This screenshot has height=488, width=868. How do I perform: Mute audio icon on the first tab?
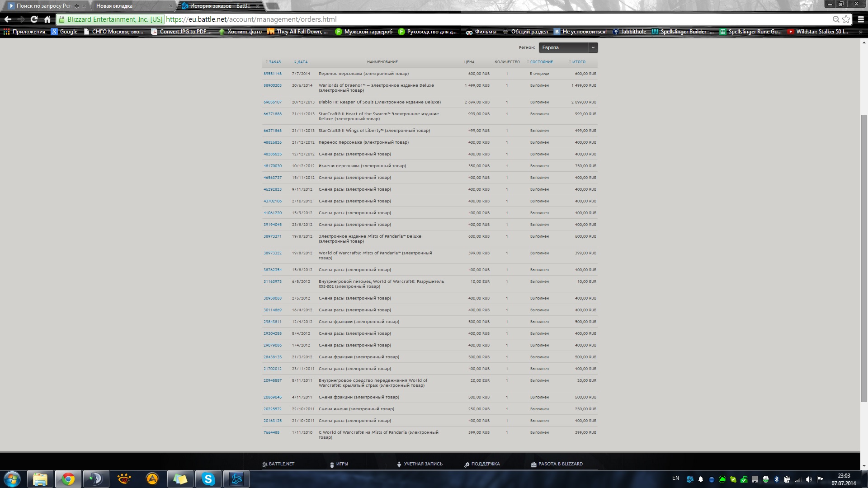76,6
